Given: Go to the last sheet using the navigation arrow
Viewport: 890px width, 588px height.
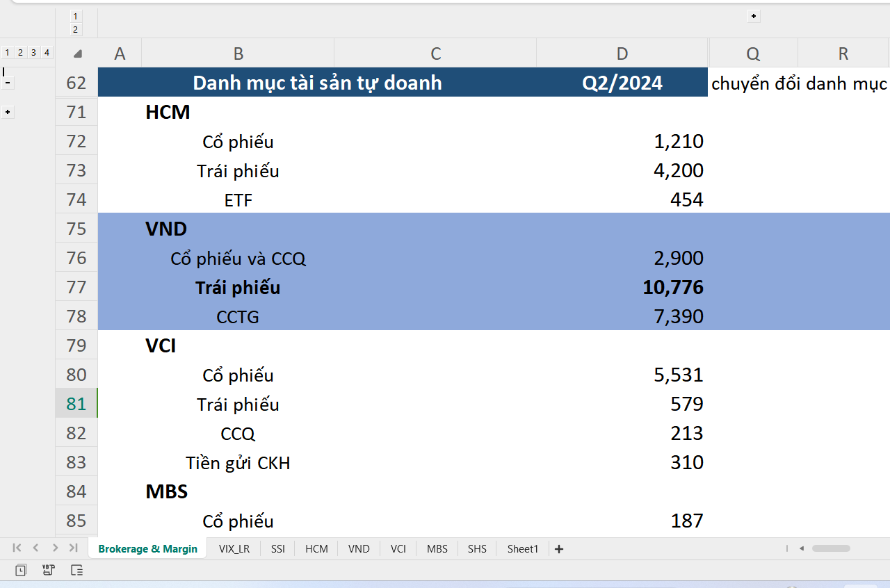Looking at the screenshot, I should pos(73,548).
